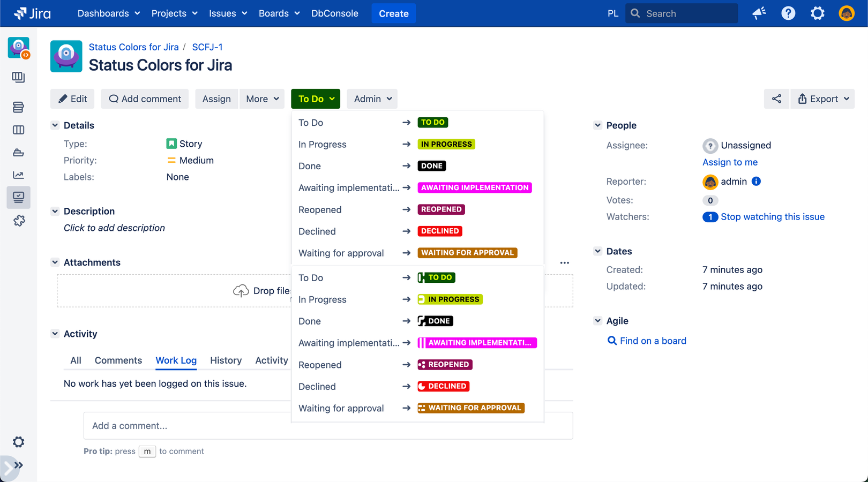Open the Admin dropdown
868x482 pixels.
pyautogui.click(x=372, y=99)
